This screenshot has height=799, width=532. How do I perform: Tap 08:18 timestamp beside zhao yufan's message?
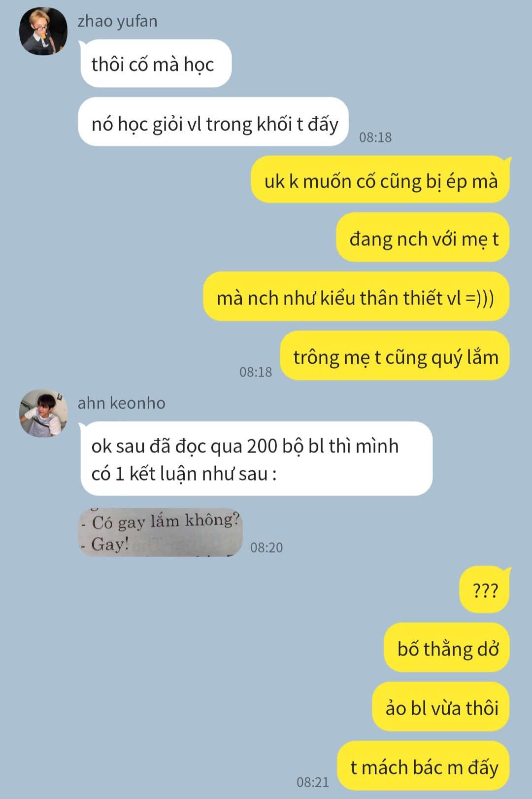[375, 138]
